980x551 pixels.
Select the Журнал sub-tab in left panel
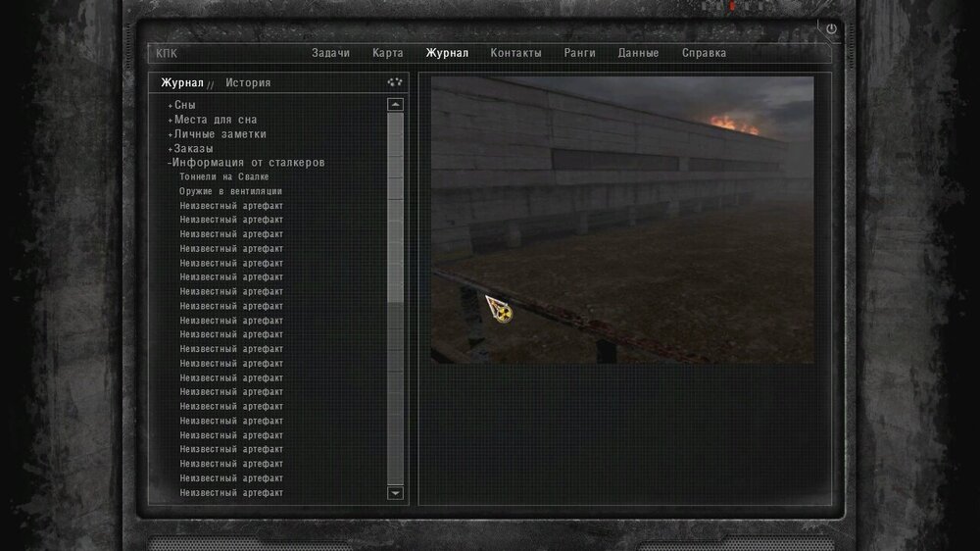tap(182, 82)
